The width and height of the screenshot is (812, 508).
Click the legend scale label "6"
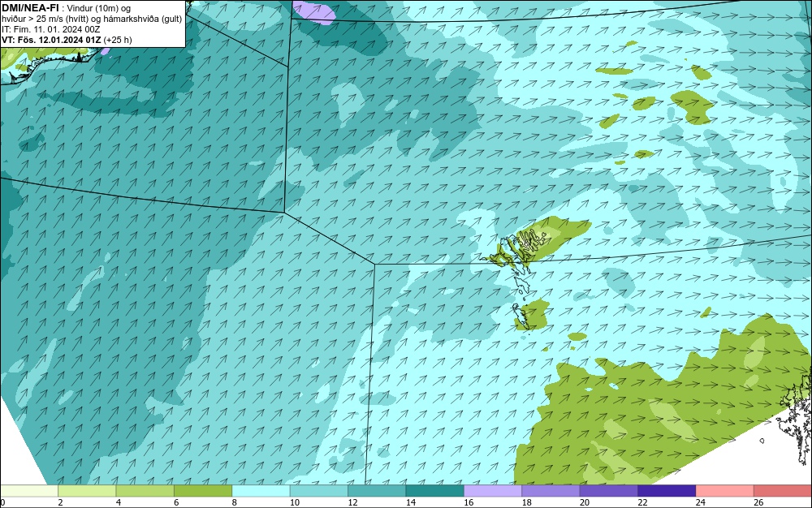(176, 502)
